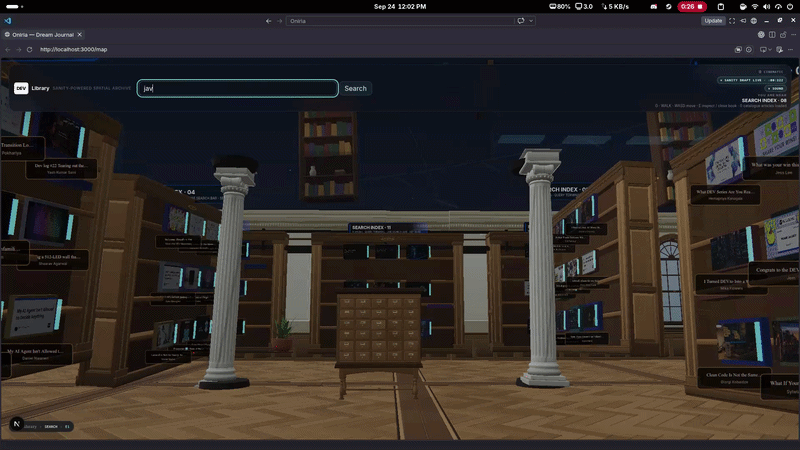Open the Next.js dev tools N badge
This screenshot has width=800, height=450.
tap(16, 424)
